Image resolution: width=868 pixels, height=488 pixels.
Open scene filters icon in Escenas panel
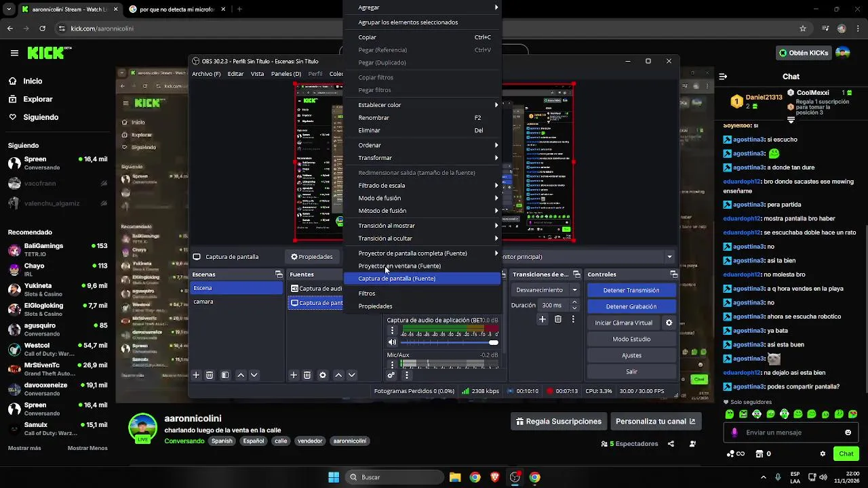tap(225, 375)
